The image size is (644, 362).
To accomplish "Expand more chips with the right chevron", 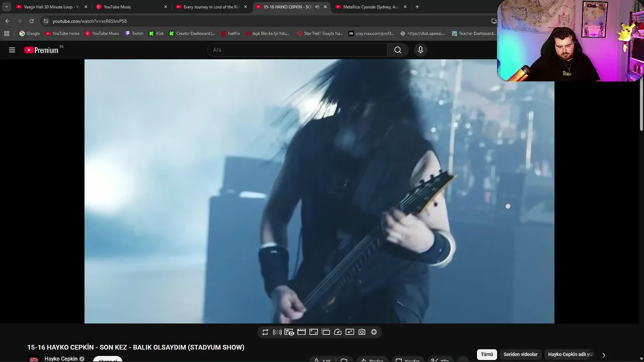I will point(604,355).
